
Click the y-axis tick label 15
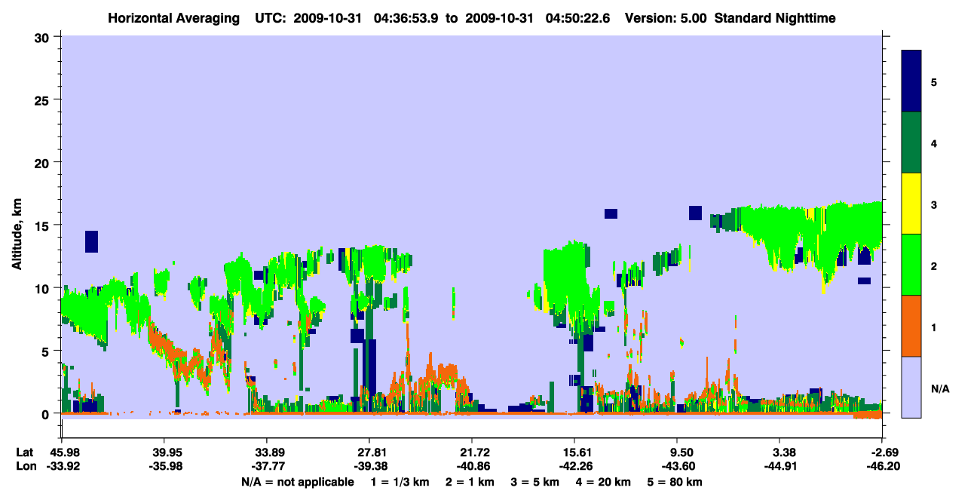[x=44, y=225]
